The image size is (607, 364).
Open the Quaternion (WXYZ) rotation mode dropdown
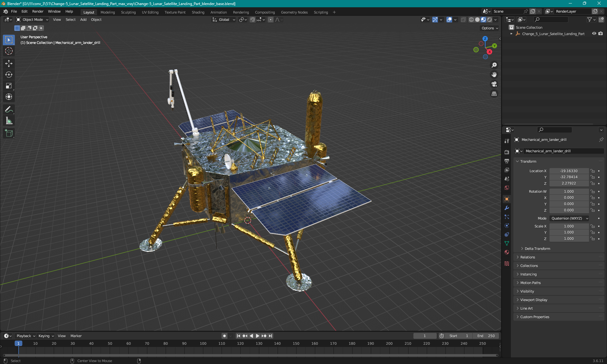pos(570,218)
